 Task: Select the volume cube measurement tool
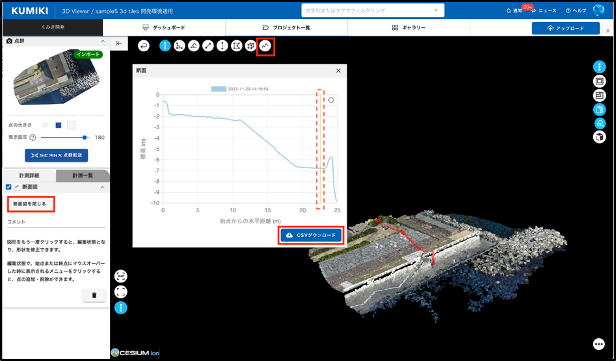coord(251,46)
